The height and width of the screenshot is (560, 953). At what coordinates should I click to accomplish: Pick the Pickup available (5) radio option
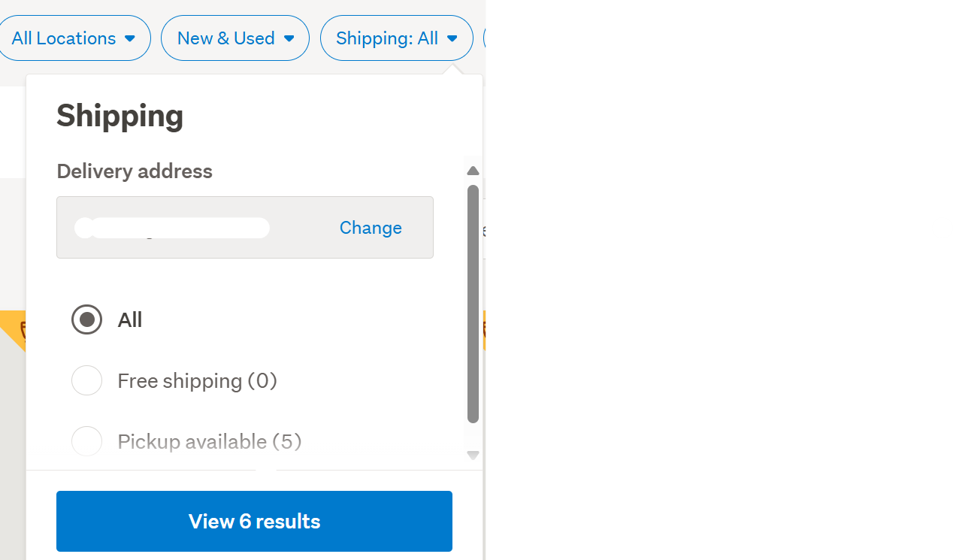coord(86,441)
